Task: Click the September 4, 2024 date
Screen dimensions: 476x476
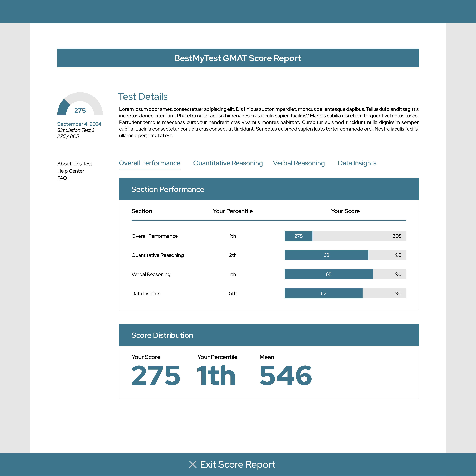Action: [79, 124]
